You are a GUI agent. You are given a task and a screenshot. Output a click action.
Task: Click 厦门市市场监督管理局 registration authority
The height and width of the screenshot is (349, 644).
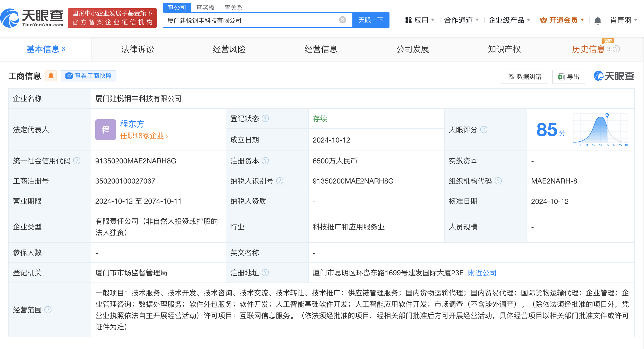coord(131,273)
